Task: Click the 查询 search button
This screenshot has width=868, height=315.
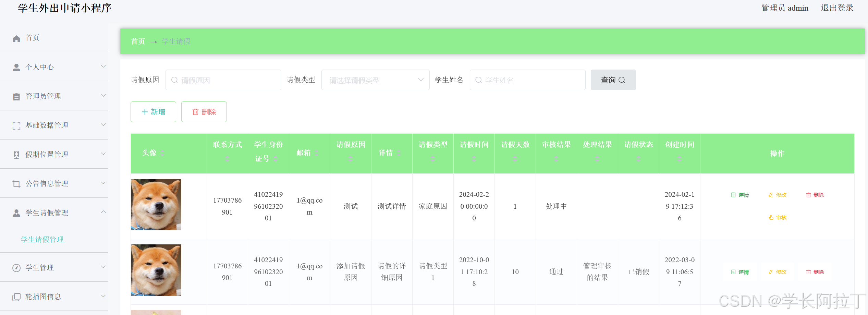Action: point(613,80)
